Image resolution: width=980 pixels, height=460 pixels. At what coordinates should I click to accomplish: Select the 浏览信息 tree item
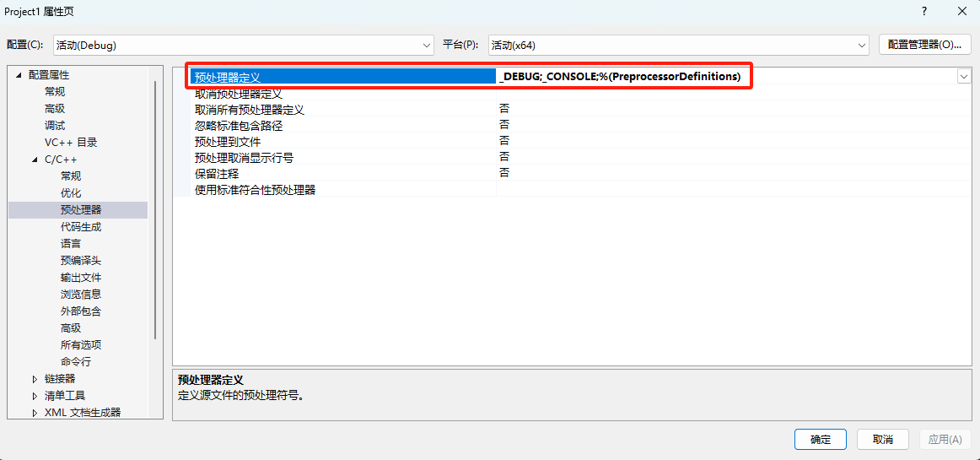coord(81,295)
